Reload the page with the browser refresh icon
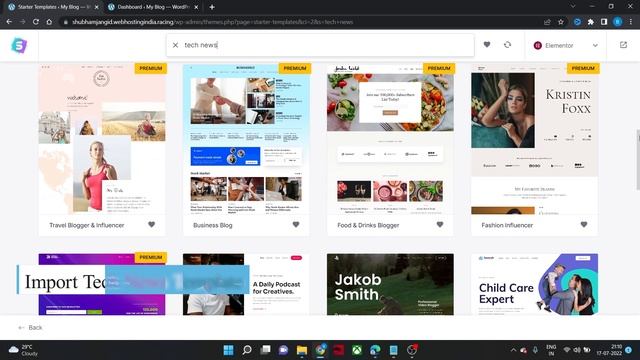Image resolution: width=640 pixels, height=360 pixels. point(36,22)
